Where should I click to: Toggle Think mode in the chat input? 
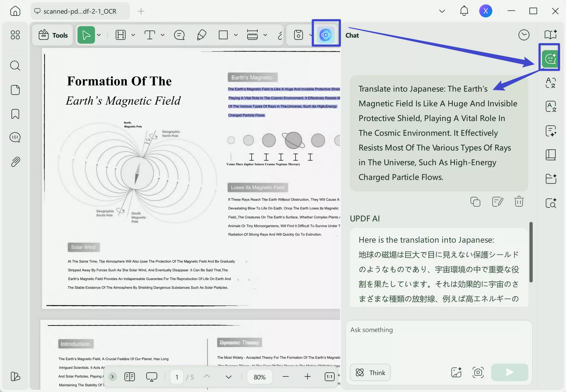(370, 372)
